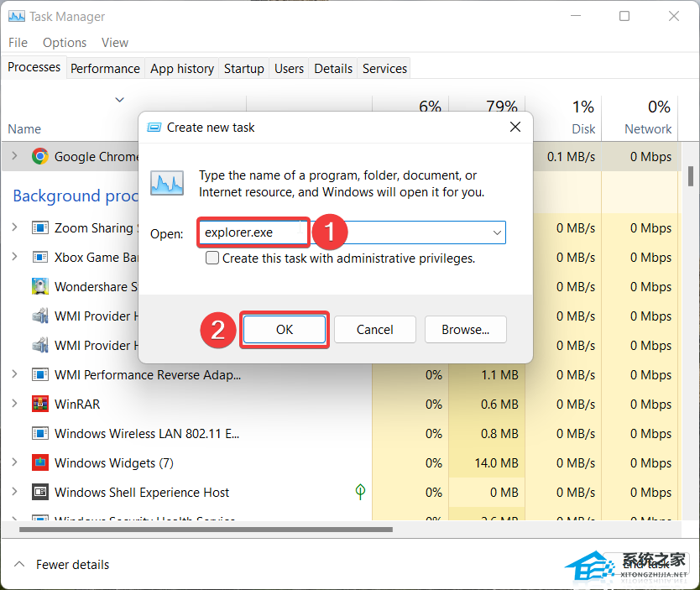
Task: Expand the Windows Widgets (7) group
Action: point(14,462)
